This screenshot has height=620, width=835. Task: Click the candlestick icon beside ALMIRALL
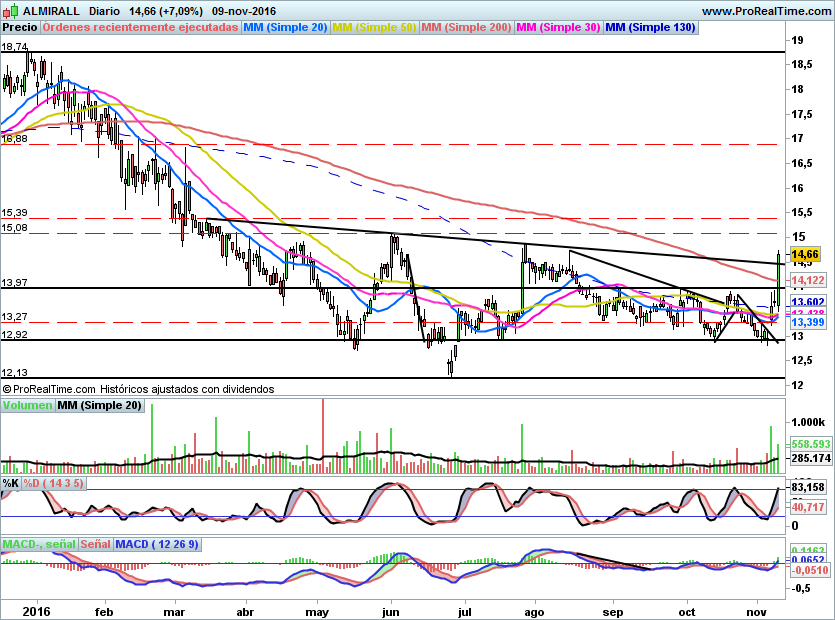11,10
